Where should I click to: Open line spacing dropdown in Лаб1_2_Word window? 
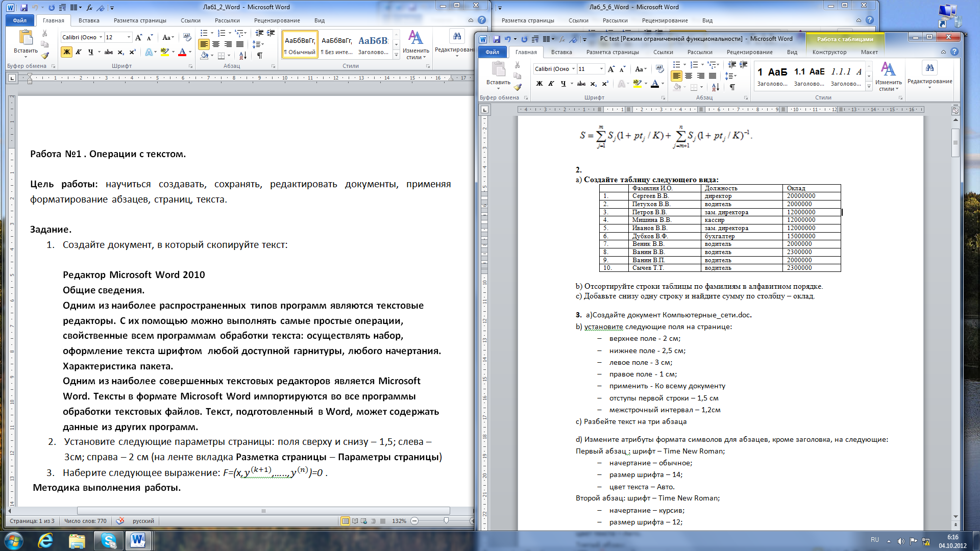258,44
